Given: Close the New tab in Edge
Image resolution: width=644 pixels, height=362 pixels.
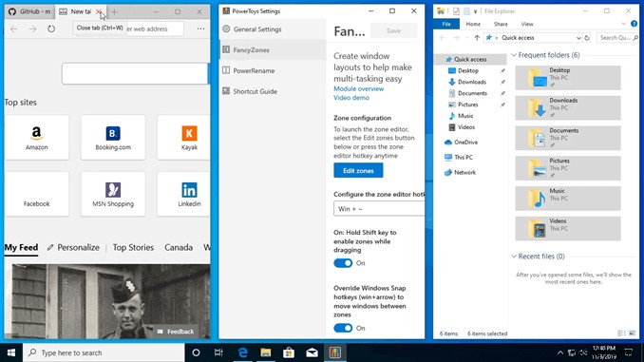Looking at the screenshot, I should click(x=99, y=12).
